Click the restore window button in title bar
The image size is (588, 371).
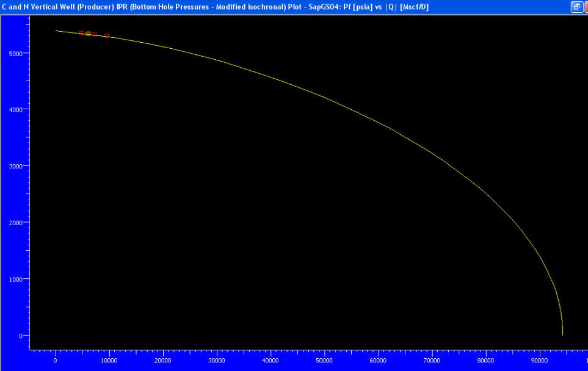coord(576,7)
